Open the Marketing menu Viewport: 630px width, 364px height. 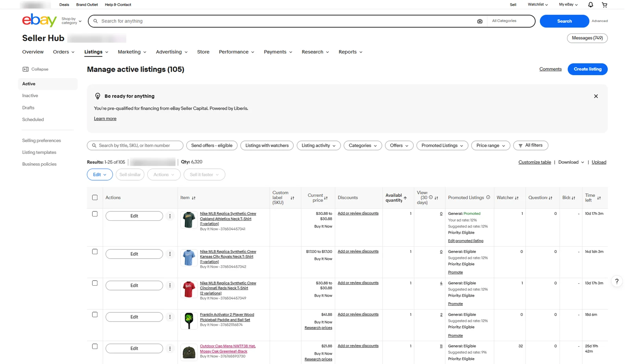point(132,52)
